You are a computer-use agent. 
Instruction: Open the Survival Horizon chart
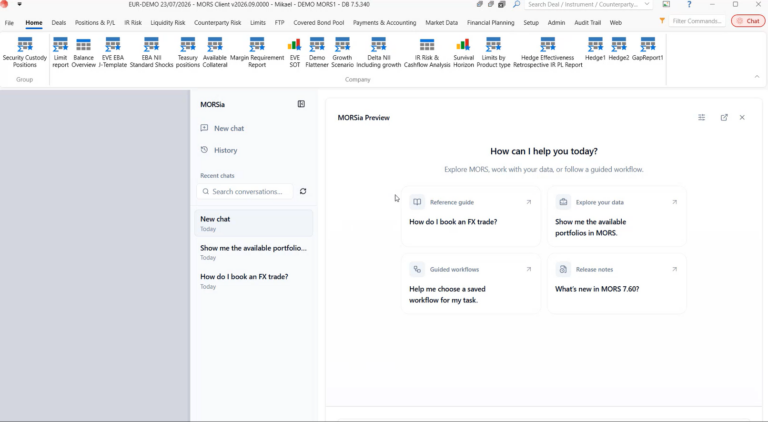463,52
